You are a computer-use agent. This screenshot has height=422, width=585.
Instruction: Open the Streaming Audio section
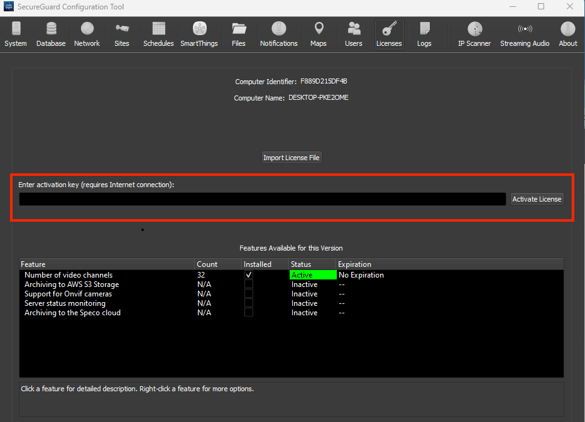[x=525, y=34]
